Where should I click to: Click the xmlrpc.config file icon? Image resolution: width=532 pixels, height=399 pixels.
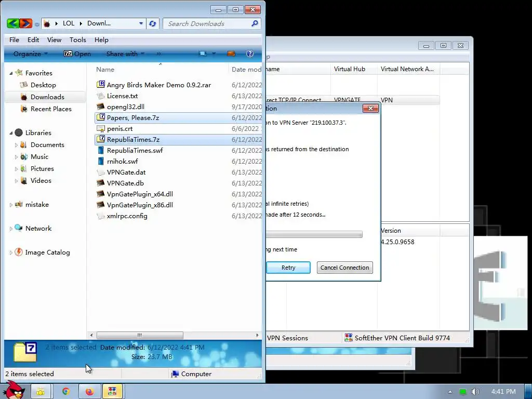click(101, 216)
